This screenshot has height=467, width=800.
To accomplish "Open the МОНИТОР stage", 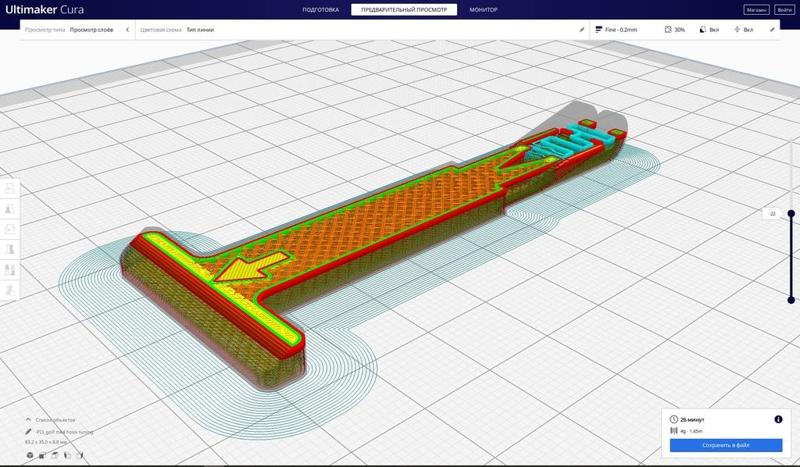I will click(483, 10).
